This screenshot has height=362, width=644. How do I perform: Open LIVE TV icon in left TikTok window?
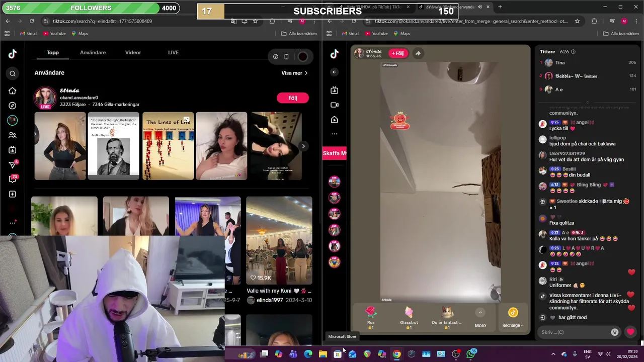coord(13,150)
